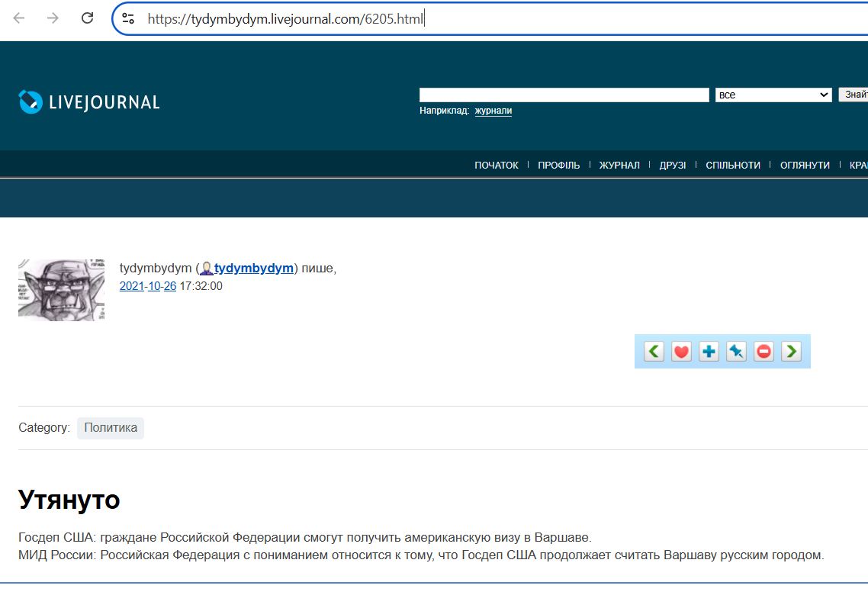The image size is (868, 592).
Task: Click the user head icon beside tydymbydym
Action: (x=206, y=269)
